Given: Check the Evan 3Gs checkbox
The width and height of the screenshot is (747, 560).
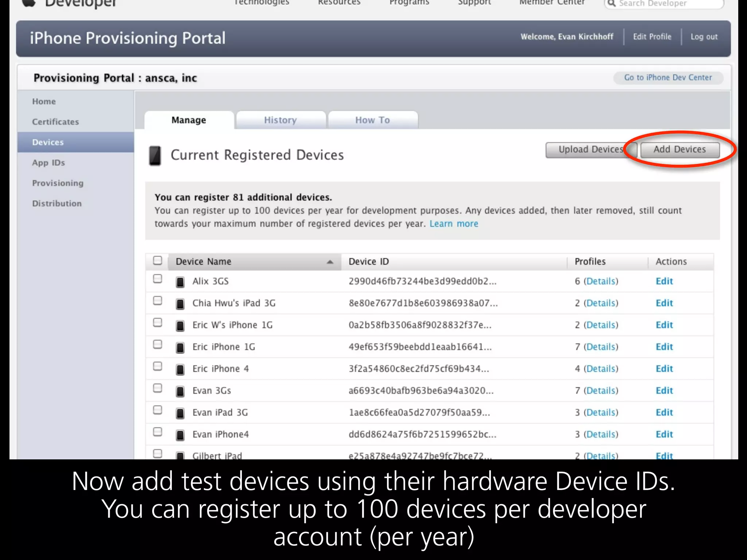Looking at the screenshot, I should (158, 388).
